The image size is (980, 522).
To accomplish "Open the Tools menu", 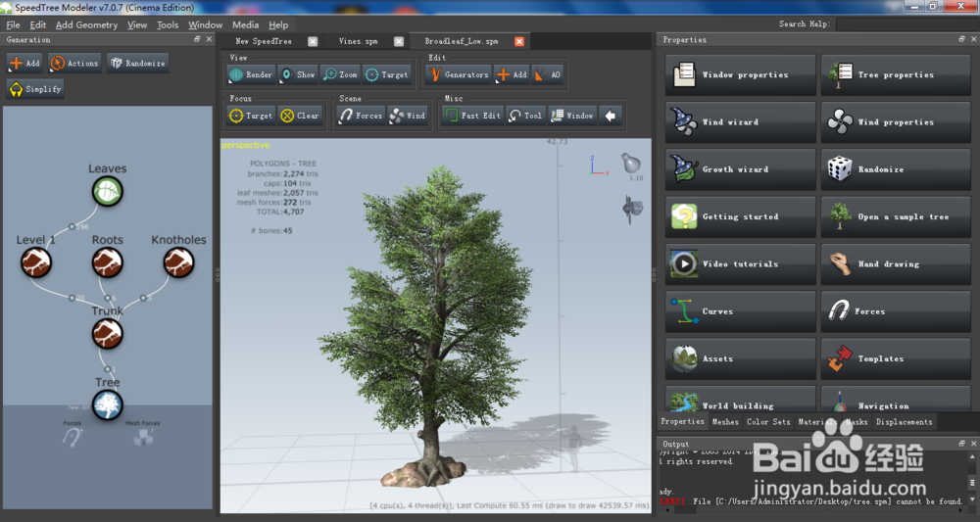I will click(x=168, y=25).
